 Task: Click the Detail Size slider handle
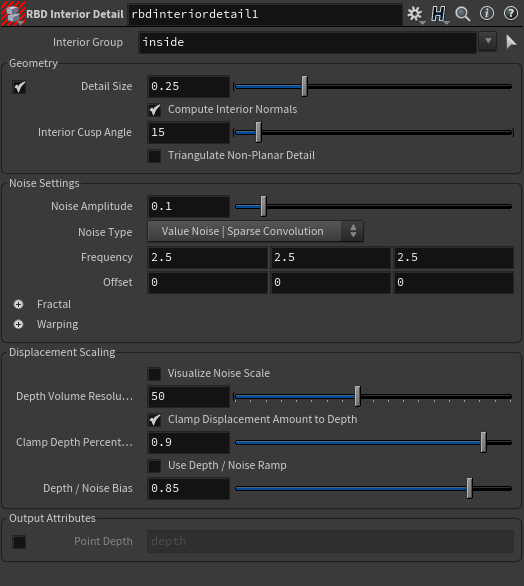click(305, 86)
